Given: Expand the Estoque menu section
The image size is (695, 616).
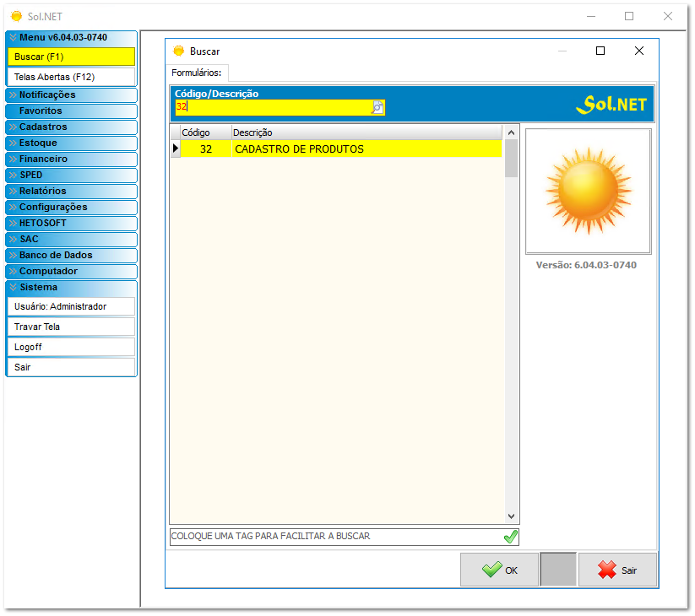Looking at the screenshot, I should [x=71, y=143].
